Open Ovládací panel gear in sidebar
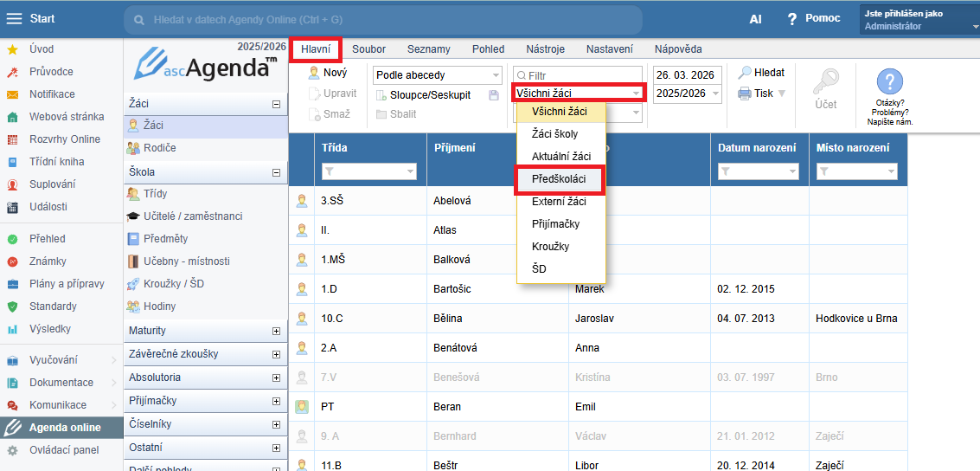 tap(13, 450)
